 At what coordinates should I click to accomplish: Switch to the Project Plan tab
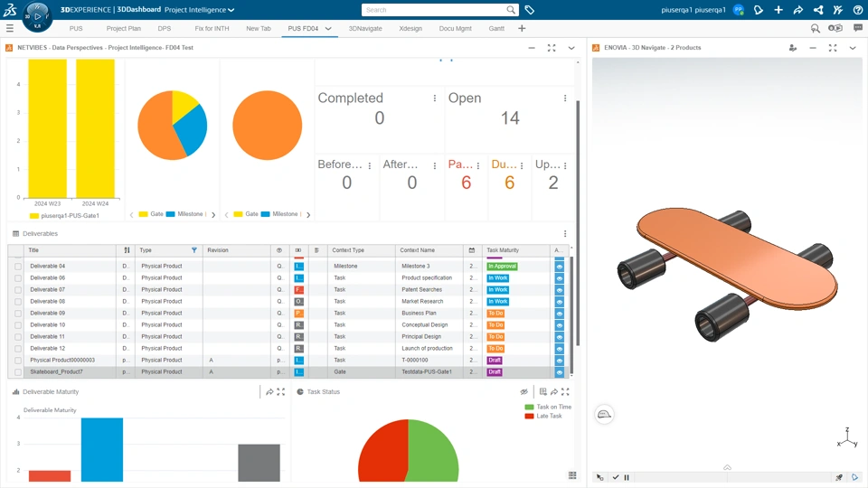pyautogui.click(x=124, y=28)
